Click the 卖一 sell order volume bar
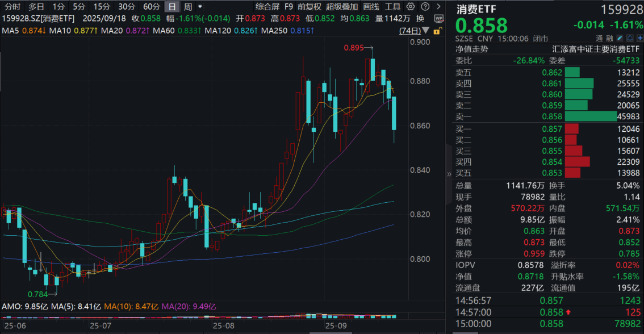Viewport: 644px width, 334px height. [591, 116]
